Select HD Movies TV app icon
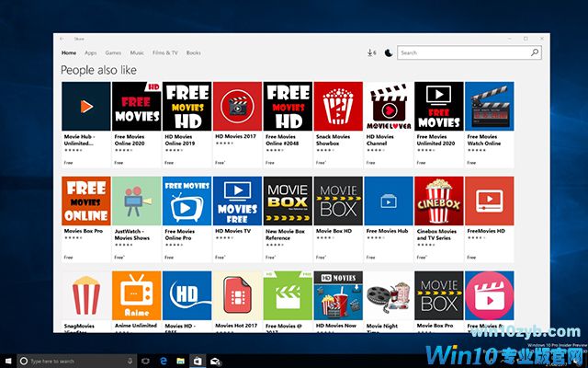Screen dimensions: 588x368 [x=237, y=201]
